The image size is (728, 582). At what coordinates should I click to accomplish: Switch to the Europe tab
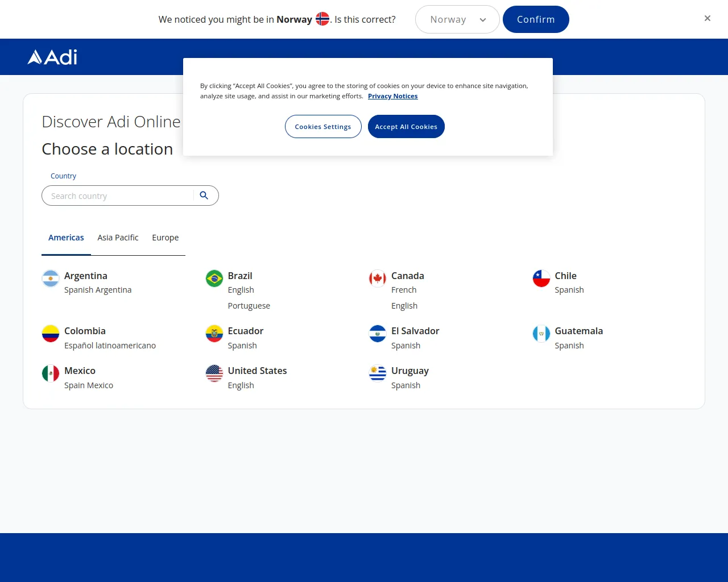[166, 238]
